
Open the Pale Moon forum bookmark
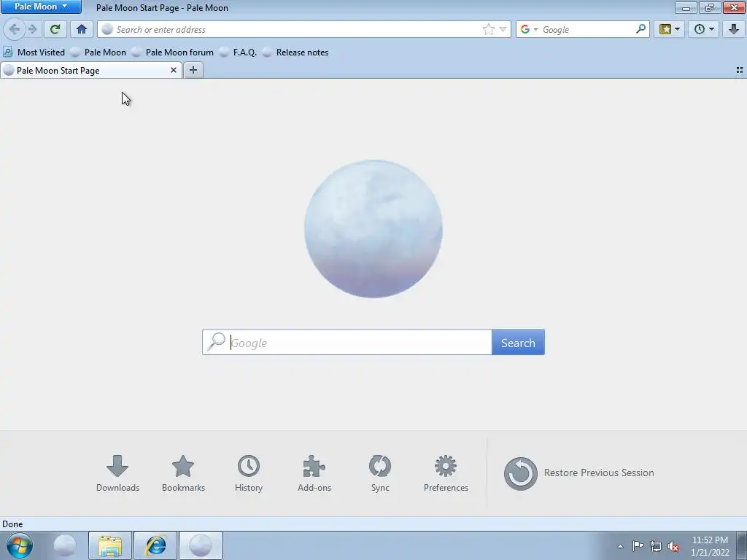click(173, 52)
